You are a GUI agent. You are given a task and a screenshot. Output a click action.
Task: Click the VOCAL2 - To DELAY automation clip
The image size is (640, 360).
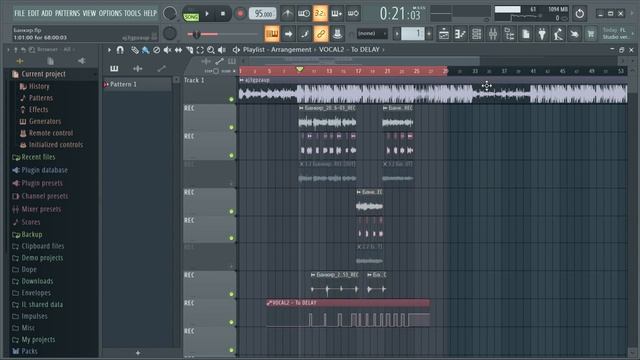[348, 303]
